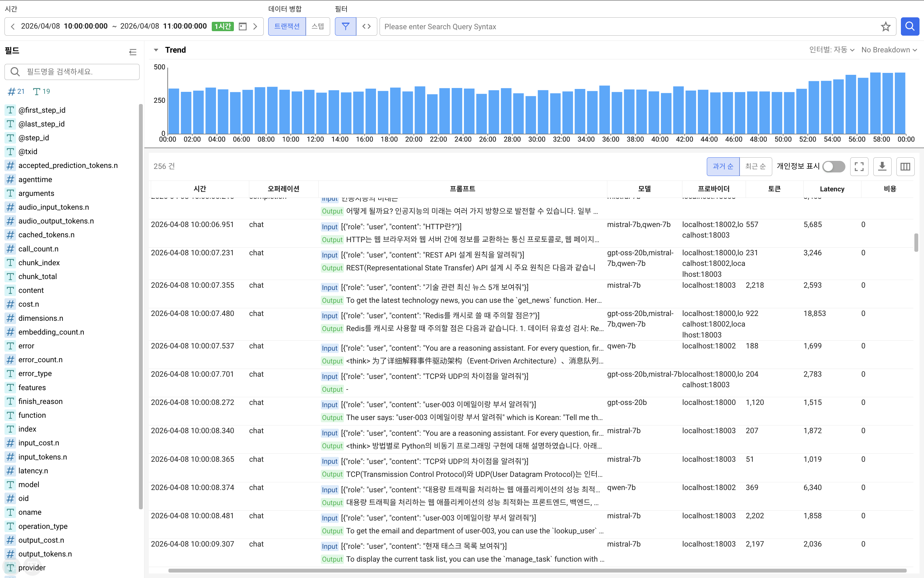Go to next time range arrow
The image size is (924, 578).
point(255,26)
